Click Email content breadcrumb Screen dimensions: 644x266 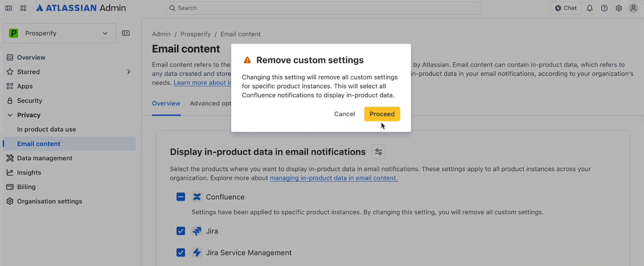240,34
